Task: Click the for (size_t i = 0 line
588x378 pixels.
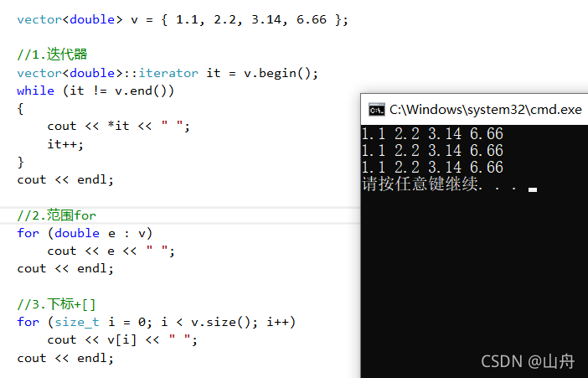Action: click(157, 322)
